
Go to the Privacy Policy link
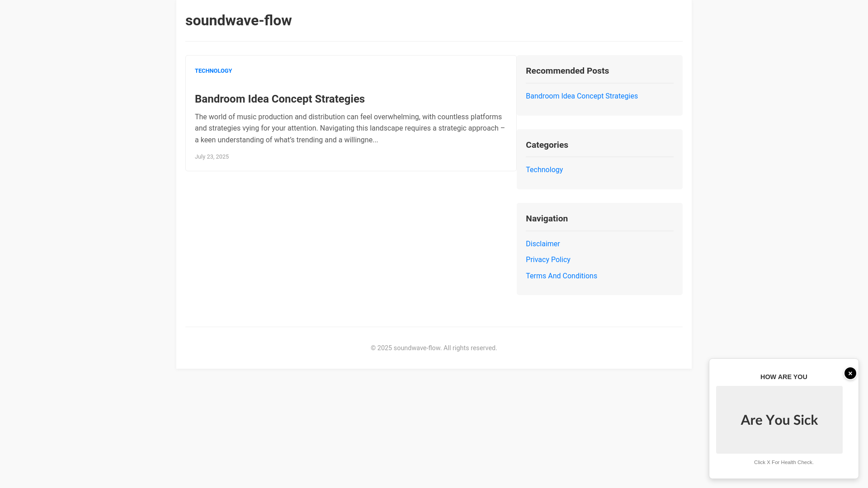tap(548, 260)
